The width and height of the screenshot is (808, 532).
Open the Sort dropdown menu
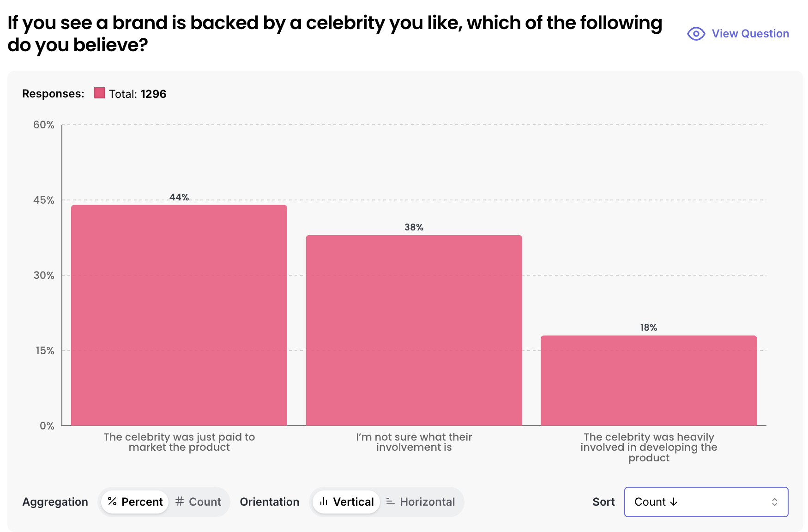[705, 502]
